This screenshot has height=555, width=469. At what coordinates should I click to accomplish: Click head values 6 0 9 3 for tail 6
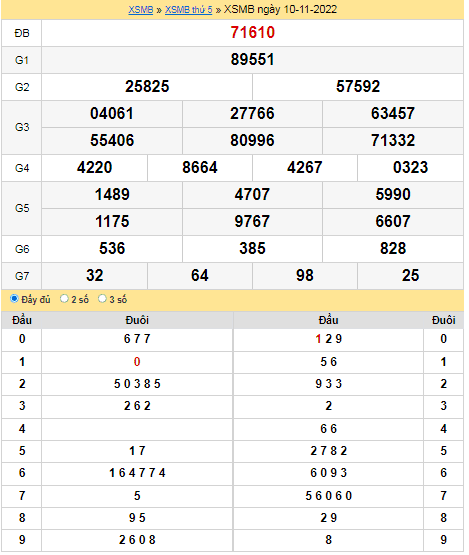pyautogui.click(x=328, y=473)
